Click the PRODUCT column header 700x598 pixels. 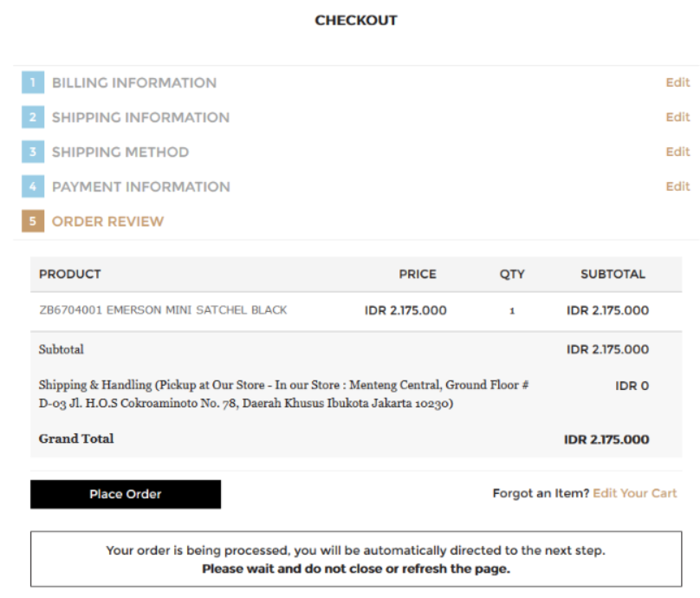(x=70, y=274)
